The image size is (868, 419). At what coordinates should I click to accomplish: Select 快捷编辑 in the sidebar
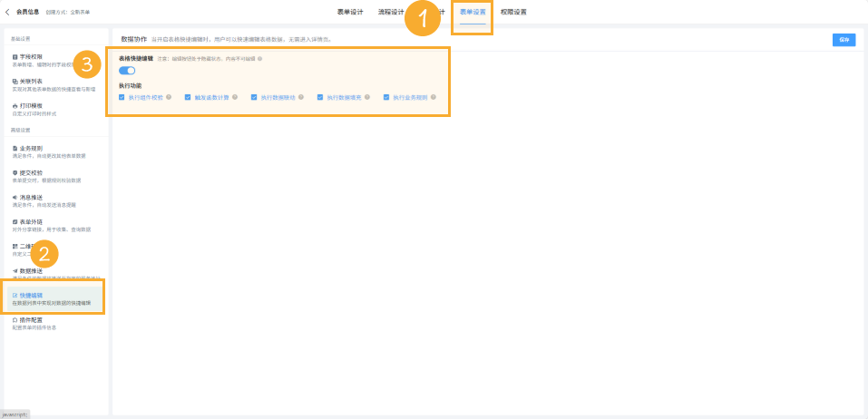click(x=32, y=296)
